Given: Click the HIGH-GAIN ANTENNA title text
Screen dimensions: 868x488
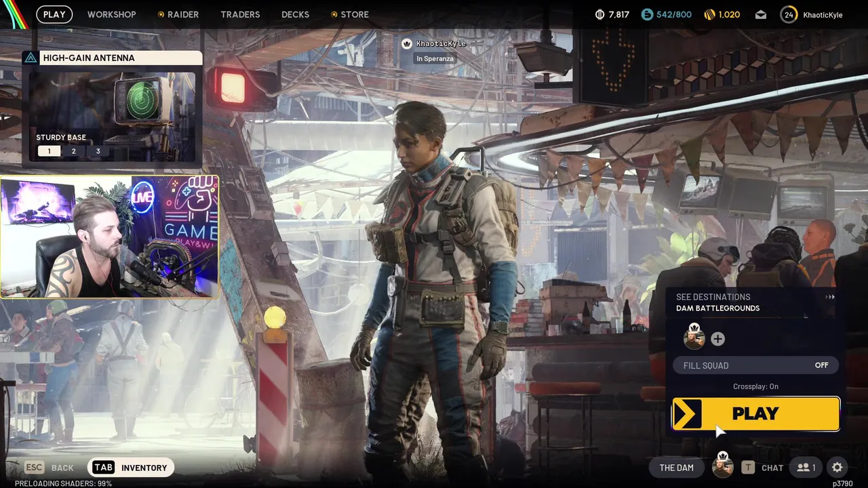Looking at the screenshot, I should coord(89,58).
